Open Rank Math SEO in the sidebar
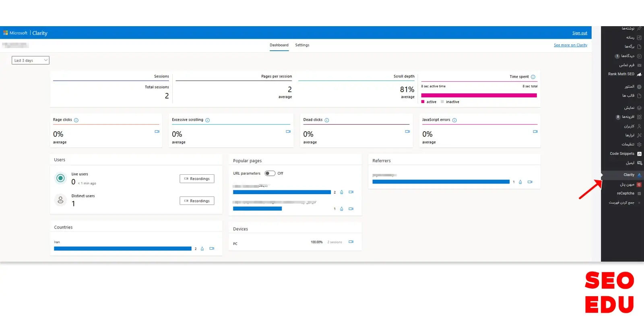Screen dimensions: 644x322 point(621,74)
